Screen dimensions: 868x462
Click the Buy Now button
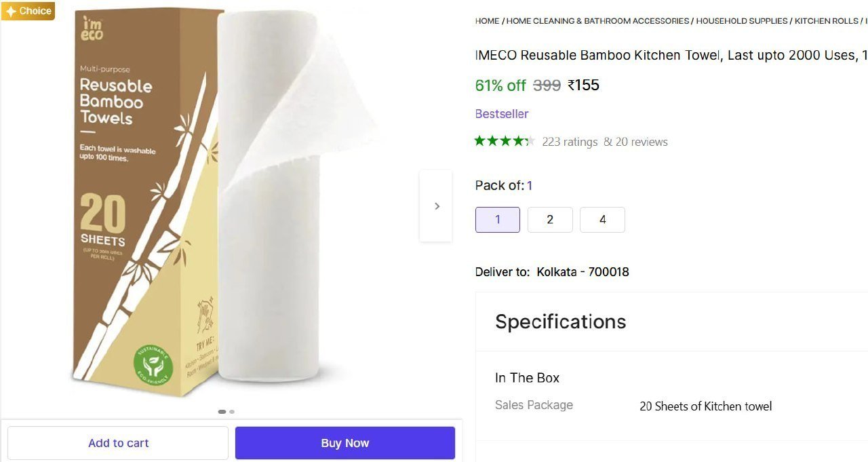click(x=345, y=443)
